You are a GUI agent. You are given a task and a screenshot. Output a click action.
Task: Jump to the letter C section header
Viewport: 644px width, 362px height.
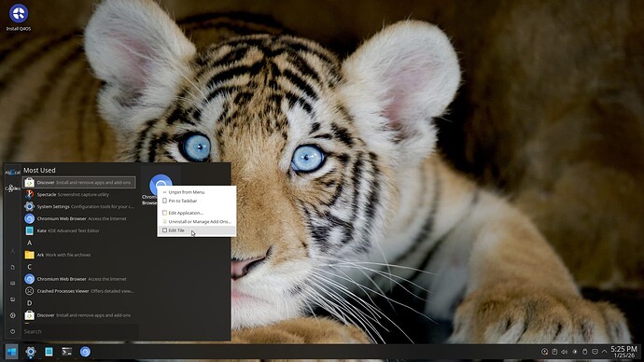(30, 267)
